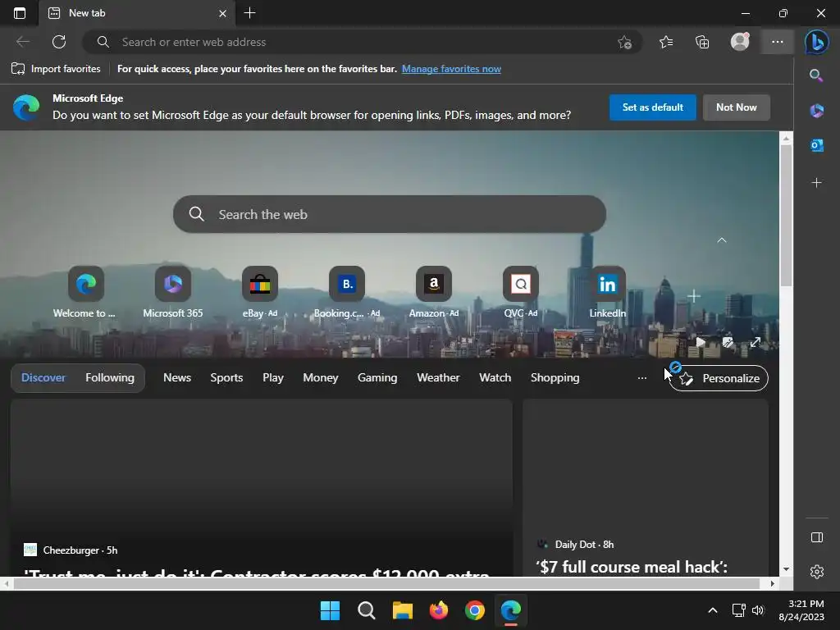Open the taskbar clock and date
Viewport: 840px width, 630px height.
801,610
